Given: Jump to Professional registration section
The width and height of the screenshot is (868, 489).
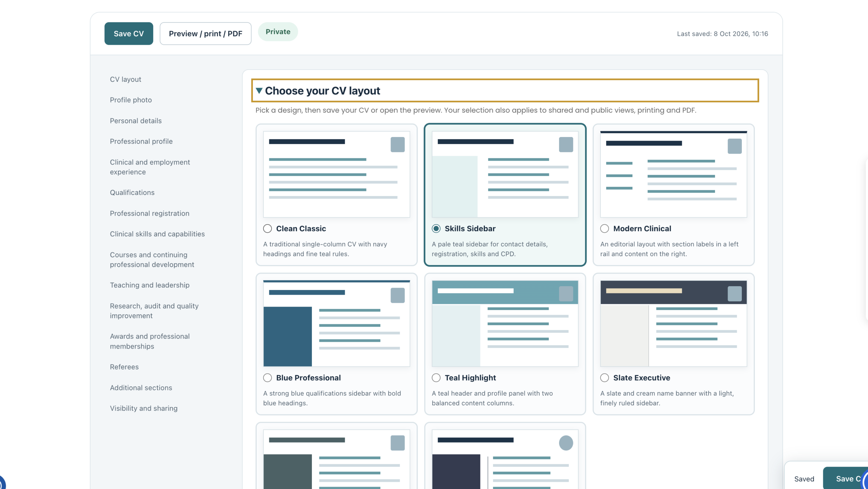Looking at the screenshot, I should (x=150, y=213).
